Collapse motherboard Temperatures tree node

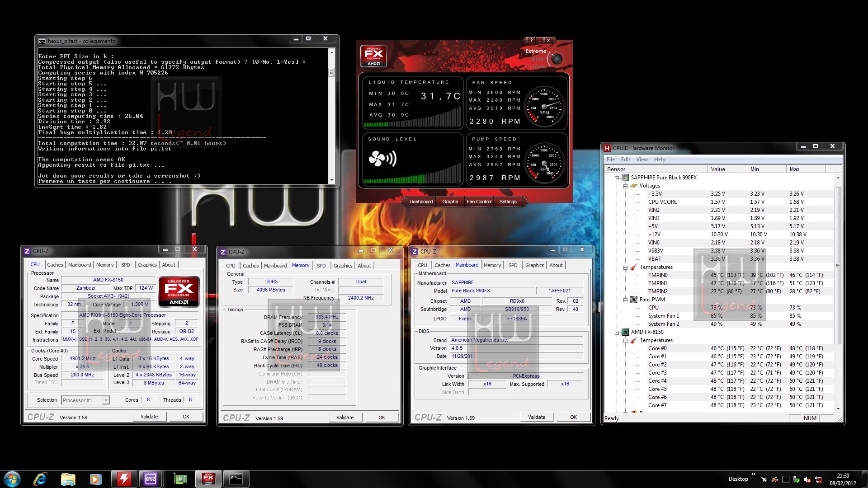pyautogui.click(x=625, y=267)
